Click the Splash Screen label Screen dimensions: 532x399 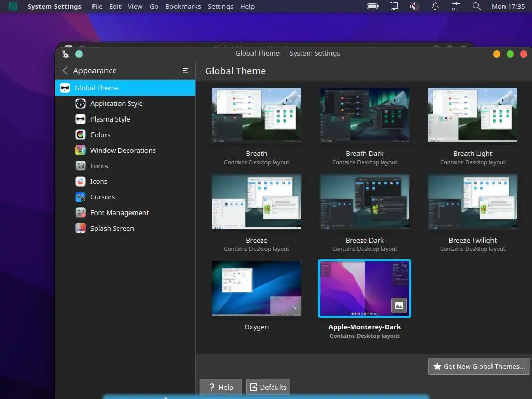(112, 229)
